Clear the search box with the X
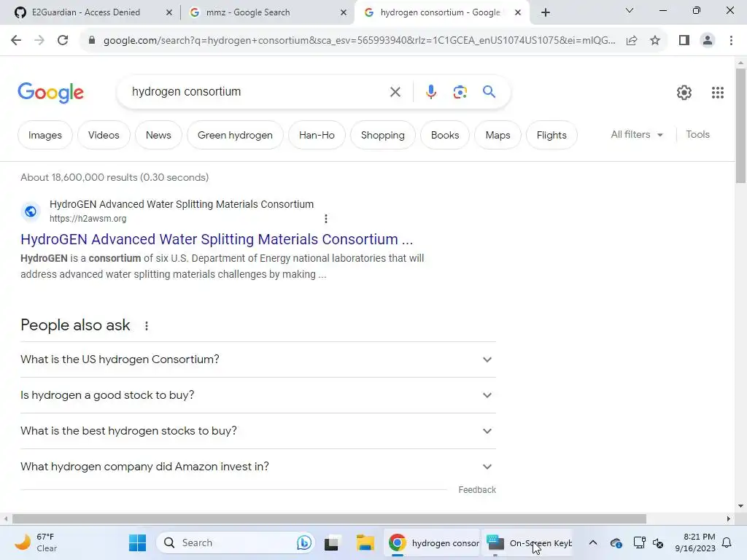The image size is (747, 560). click(x=395, y=92)
